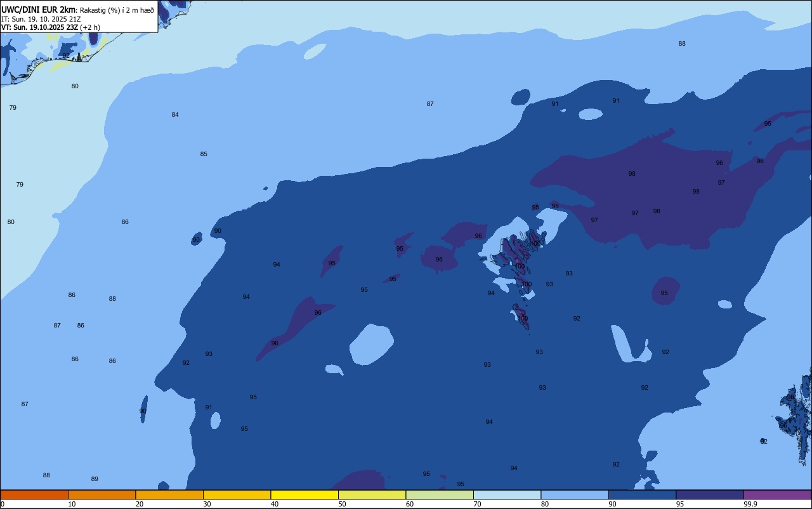Click the legend tick label '20'
812x509 pixels.
(140, 504)
